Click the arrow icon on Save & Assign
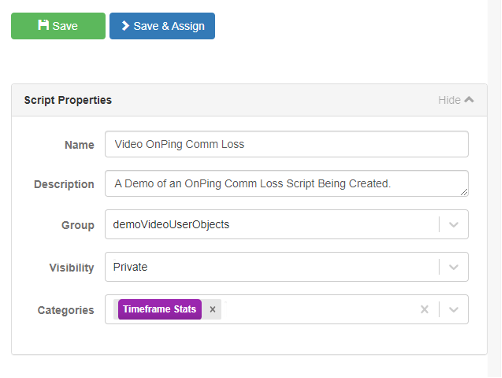 tap(125, 26)
